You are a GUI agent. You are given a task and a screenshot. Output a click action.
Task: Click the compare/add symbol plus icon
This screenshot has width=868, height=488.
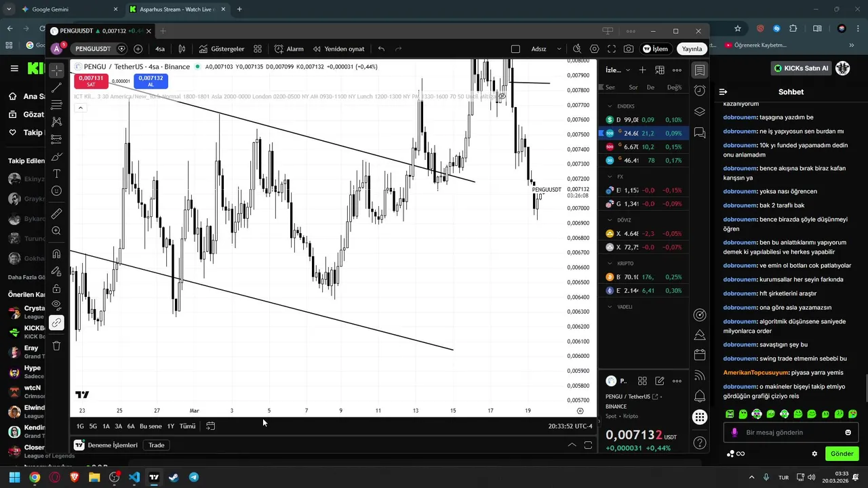coord(138,49)
